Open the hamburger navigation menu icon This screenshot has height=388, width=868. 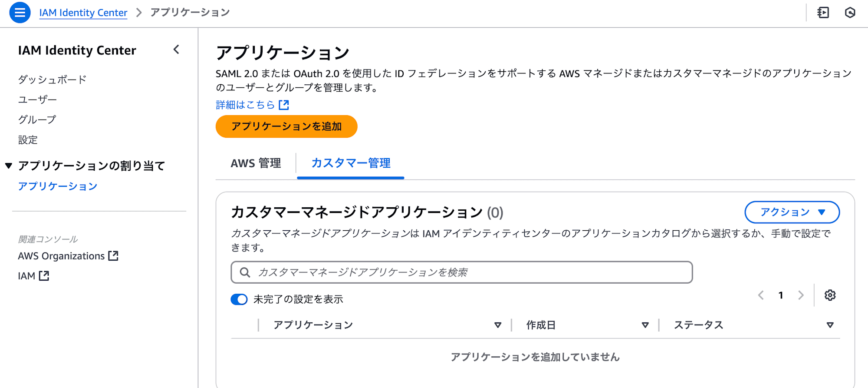click(20, 13)
